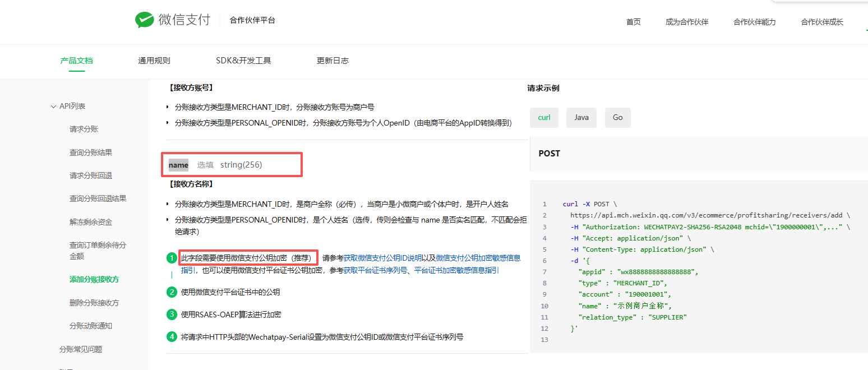The image size is (868, 370).
Task: Click the Content-Type header code line
Action: [642, 249]
